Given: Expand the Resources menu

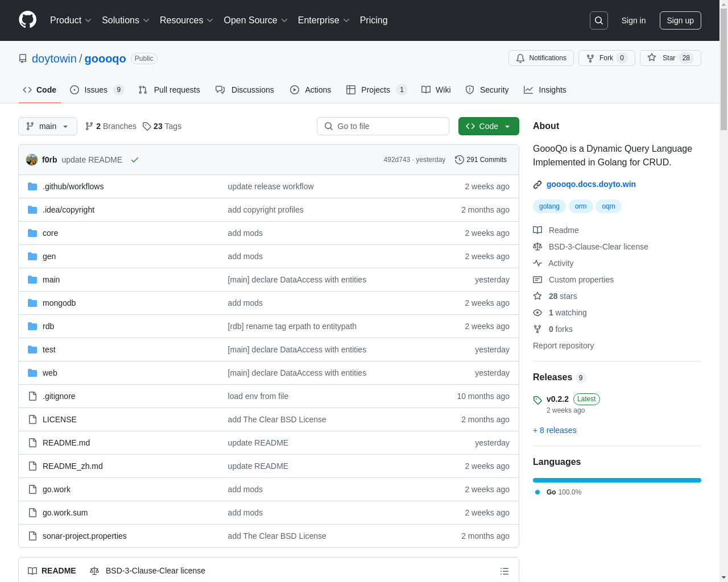Looking at the screenshot, I should (x=187, y=20).
